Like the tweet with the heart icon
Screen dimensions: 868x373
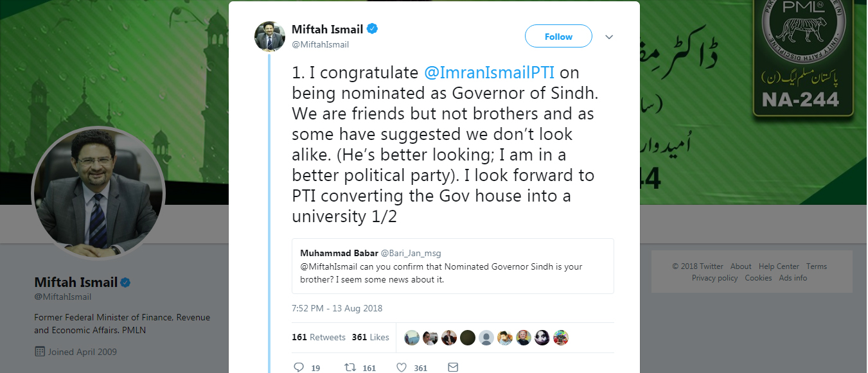[x=402, y=368]
